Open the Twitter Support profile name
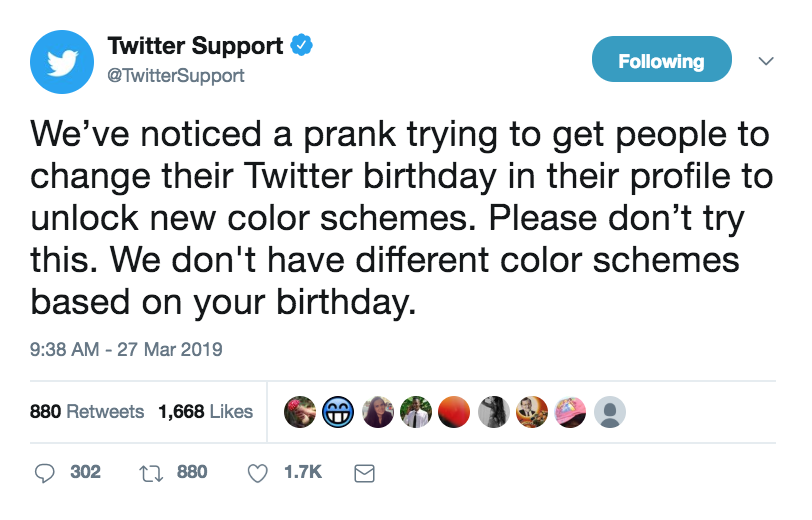Image resolution: width=812 pixels, height=520 pixels. tap(195, 45)
